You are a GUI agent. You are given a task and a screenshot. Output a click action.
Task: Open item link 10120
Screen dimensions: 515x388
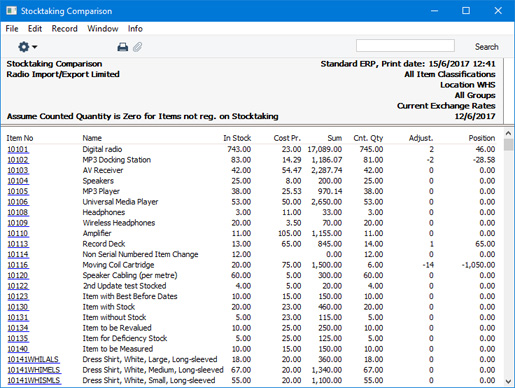18,275
